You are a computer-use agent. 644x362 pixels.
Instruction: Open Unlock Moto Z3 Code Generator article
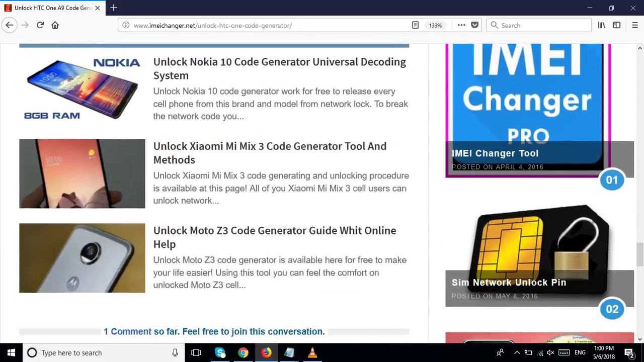pyautogui.click(x=275, y=237)
